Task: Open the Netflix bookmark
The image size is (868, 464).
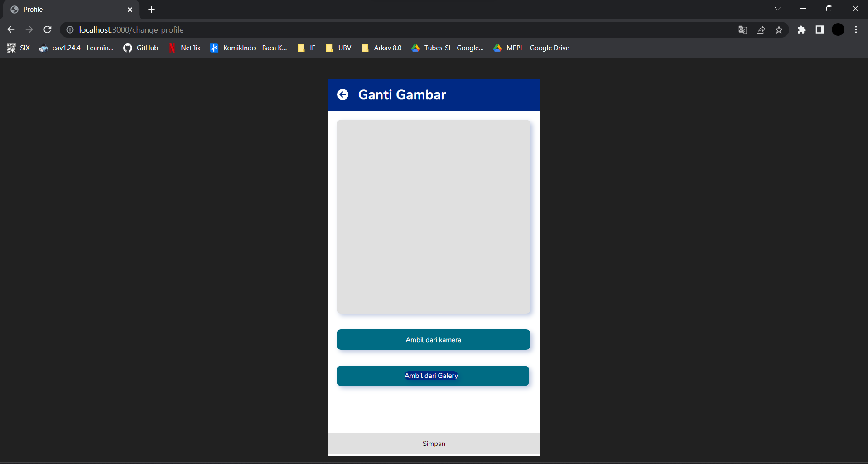Action: point(184,48)
